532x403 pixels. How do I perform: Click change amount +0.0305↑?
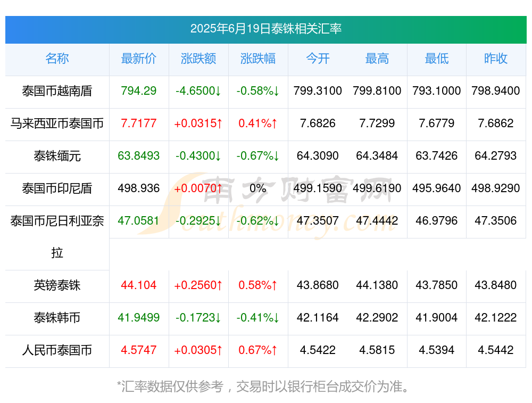pos(198,350)
